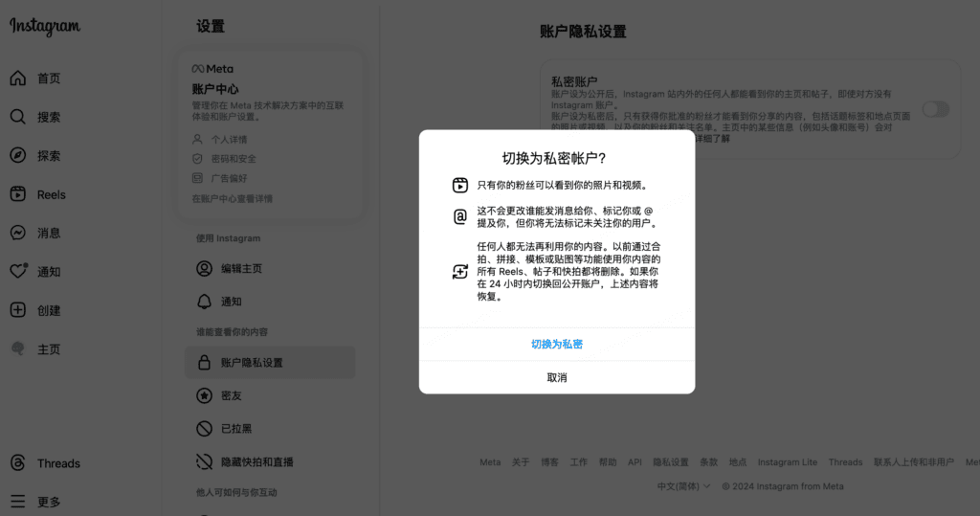980x516 pixels.
Task: Click footer 联系人上传和非用户 link
Action: (x=914, y=462)
